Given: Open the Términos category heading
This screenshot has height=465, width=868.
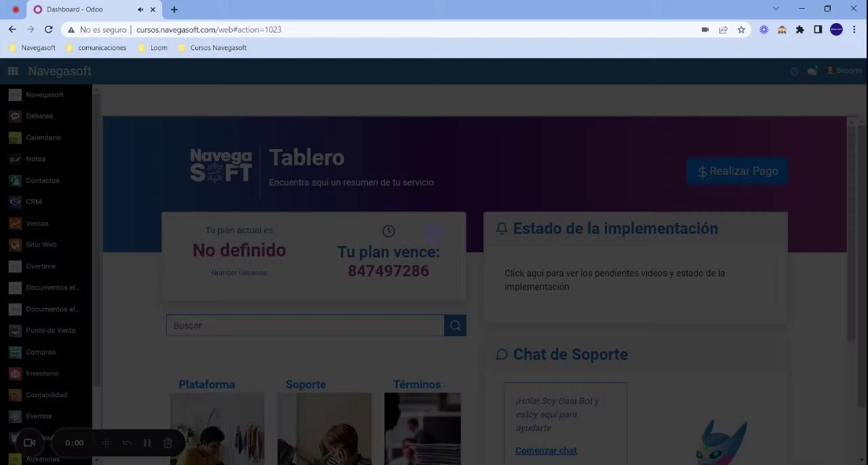Looking at the screenshot, I should click(417, 384).
